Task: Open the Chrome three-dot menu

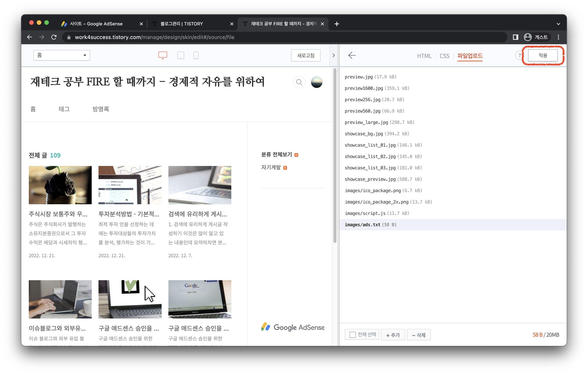Action: [x=558, y=37]
